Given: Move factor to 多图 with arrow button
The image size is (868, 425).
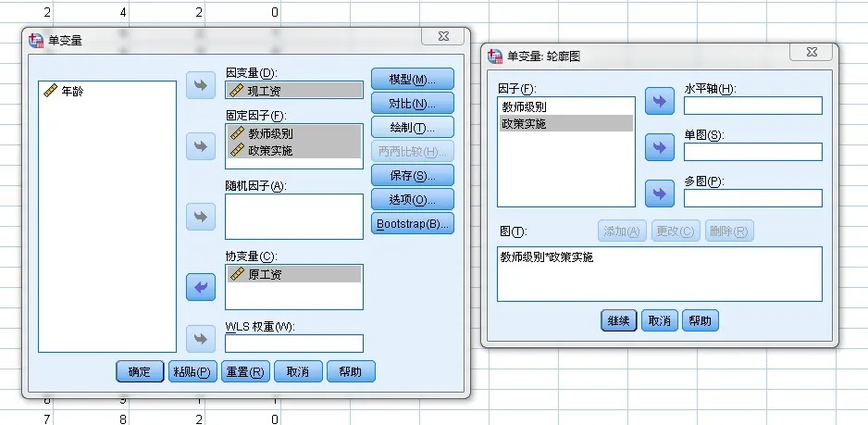Looking at the screenshot, I should coord(659,194).
